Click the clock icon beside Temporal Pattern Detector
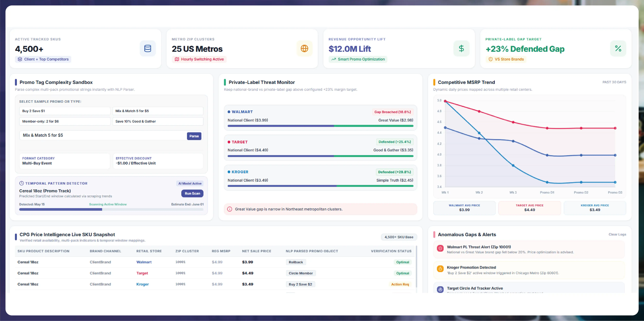This screenshot has height=321, width=644. pos(22,183)
